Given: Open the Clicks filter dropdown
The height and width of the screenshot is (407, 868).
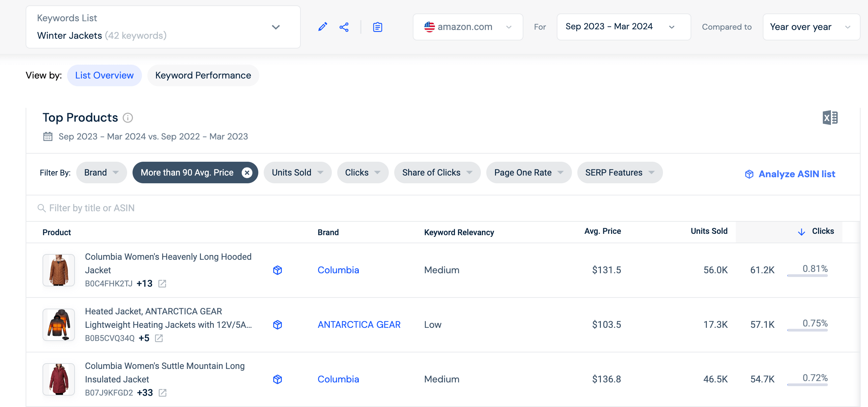Looking at the screenshot, I should [x=363, y=173].
